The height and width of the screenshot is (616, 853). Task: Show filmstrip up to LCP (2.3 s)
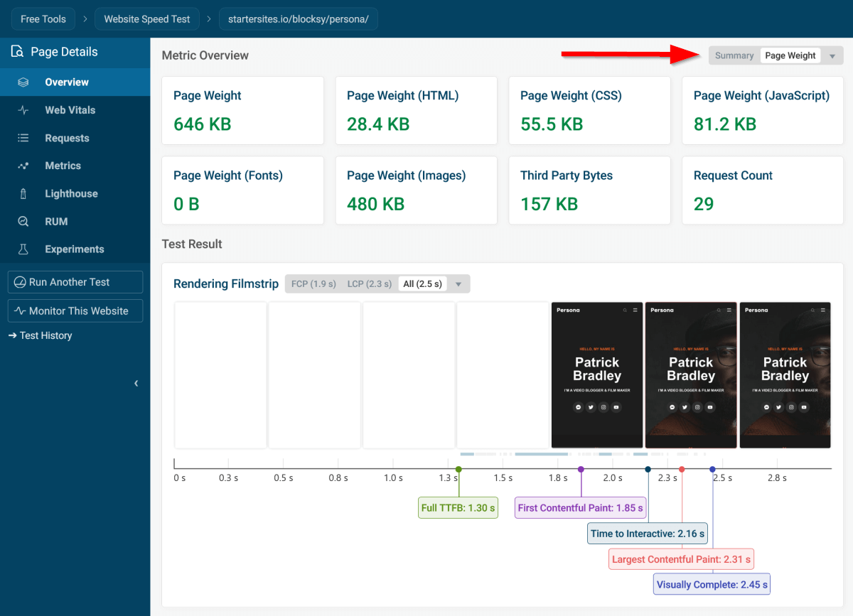pos(370,284)
